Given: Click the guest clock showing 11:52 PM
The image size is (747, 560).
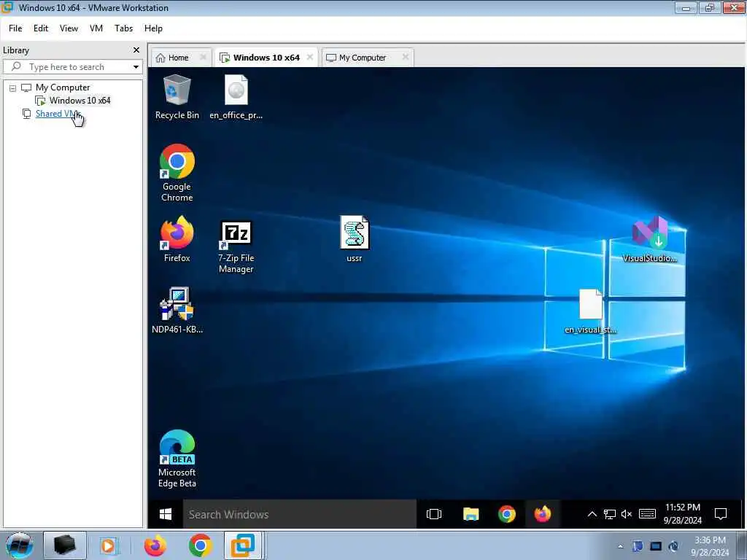Looking at the screenshot, I should [683, 514].
